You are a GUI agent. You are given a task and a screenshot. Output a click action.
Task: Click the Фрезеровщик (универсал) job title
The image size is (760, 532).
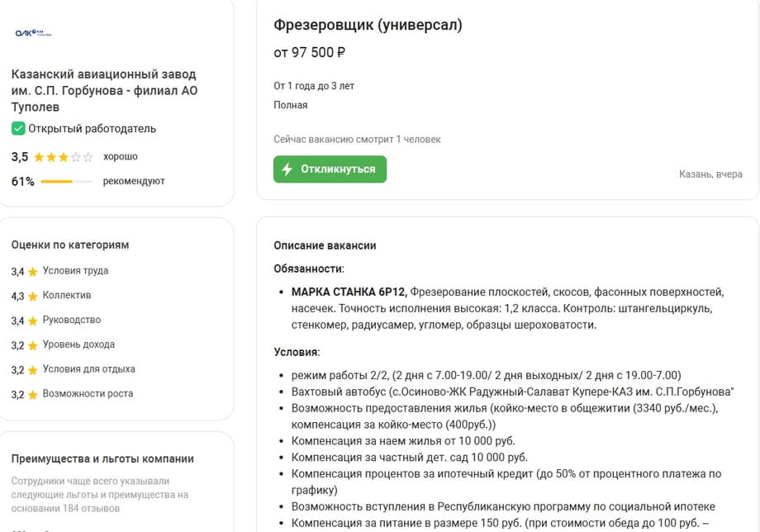click(368, 25)
